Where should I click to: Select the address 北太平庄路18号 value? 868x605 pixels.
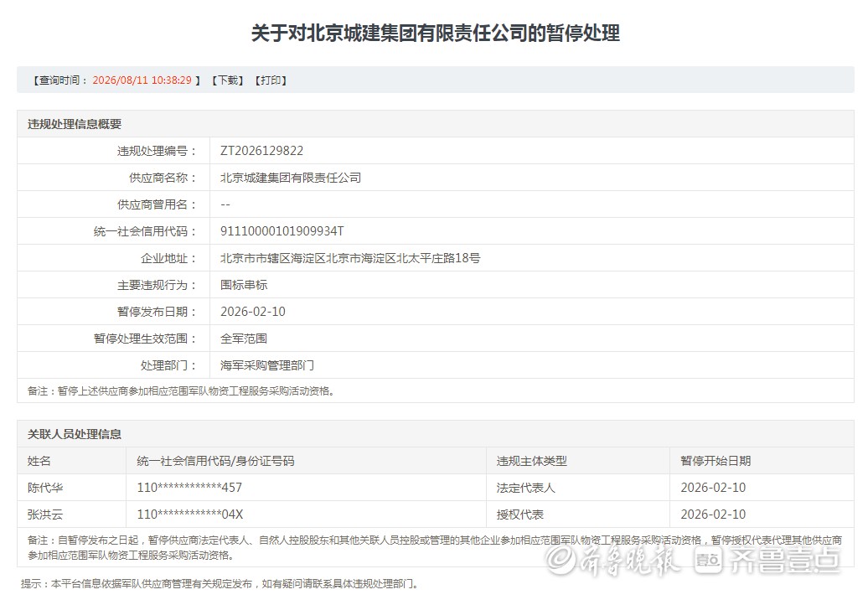[x=350, y=258]
